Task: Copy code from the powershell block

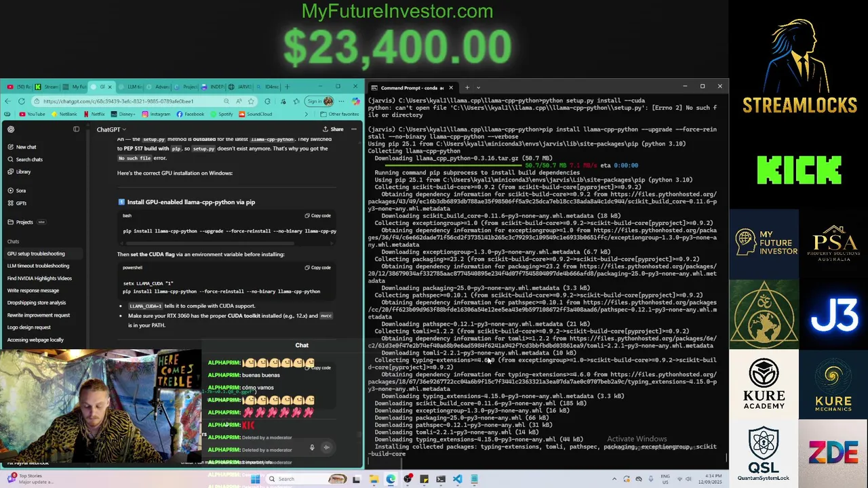Action: pos(317,268)
